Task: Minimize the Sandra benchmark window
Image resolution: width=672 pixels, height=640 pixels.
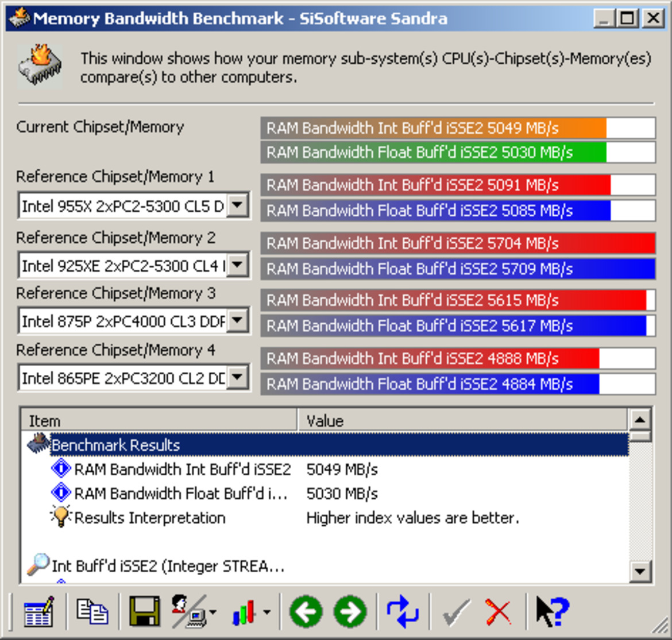Action: pos(604,18)
